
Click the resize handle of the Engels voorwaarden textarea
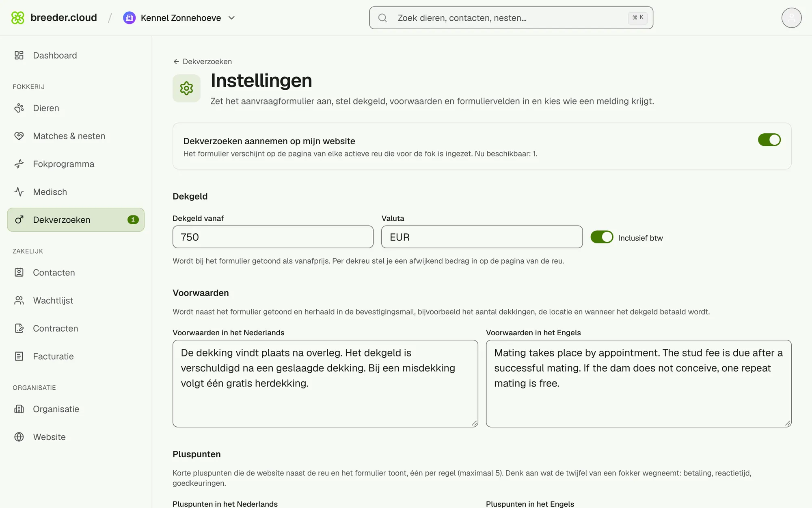coord(788,423)
